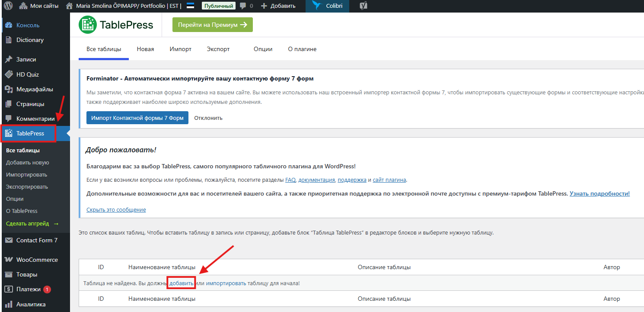Click Сделать апгрейд in sidebar
The height and width of the screenshot is (312, 644).
pos(32,224)
